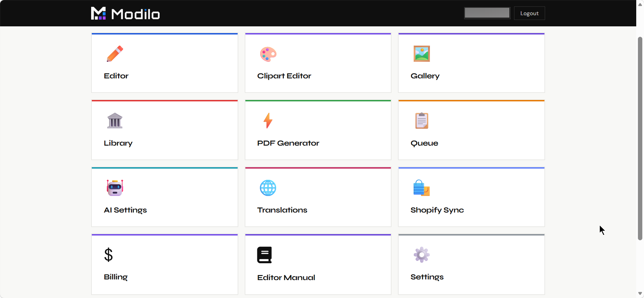Go to the Library label

pyautogui.click(x=118, y=143)
